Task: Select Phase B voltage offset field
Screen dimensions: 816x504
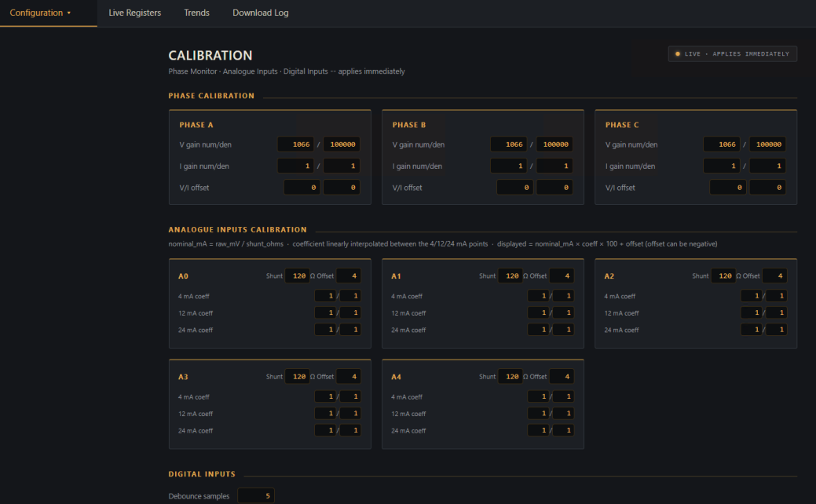Action: (x=514, y=188)
